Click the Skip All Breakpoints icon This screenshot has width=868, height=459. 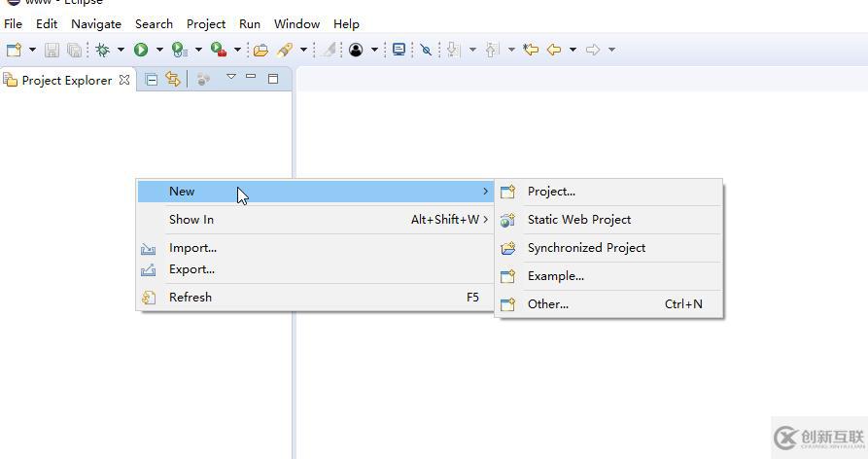(x=426, y=50)
